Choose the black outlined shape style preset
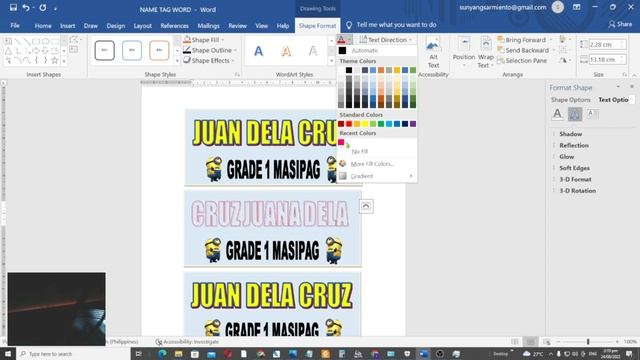The image size is (640, 360). click(104, 50)
